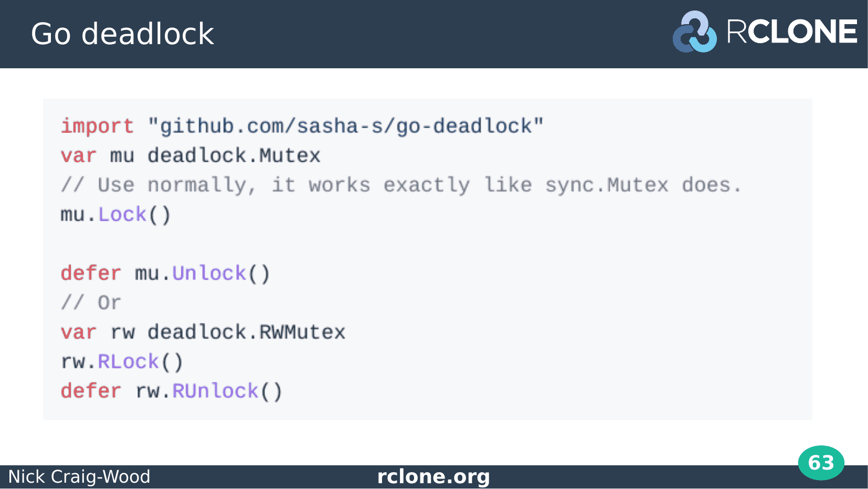Viewport: 868px width, 489px height.
Task: Click the rclone.org footer link
Action: (x=433, y=476)
